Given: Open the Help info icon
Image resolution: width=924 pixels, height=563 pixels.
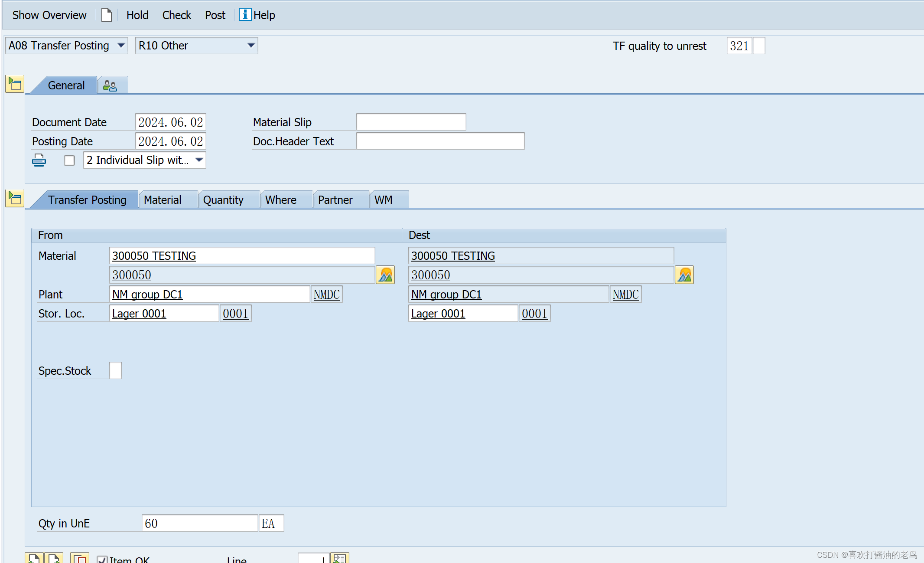Looking at the screenshot, I should coord(244,14).
